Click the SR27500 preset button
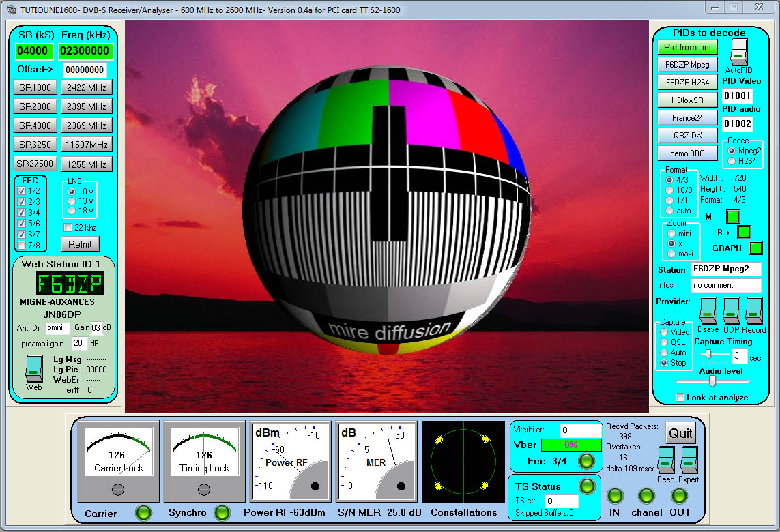The height and width of the screenshot is (532, 780). 35,164
